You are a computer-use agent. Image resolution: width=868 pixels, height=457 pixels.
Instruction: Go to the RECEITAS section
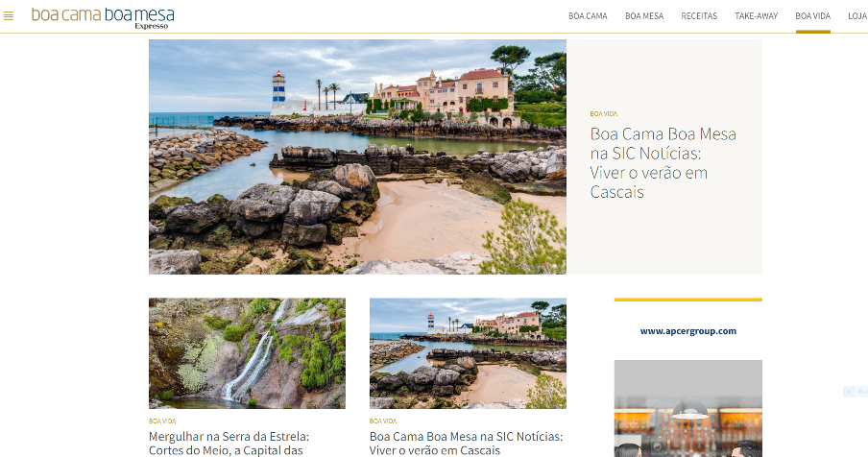click(699, 16)
